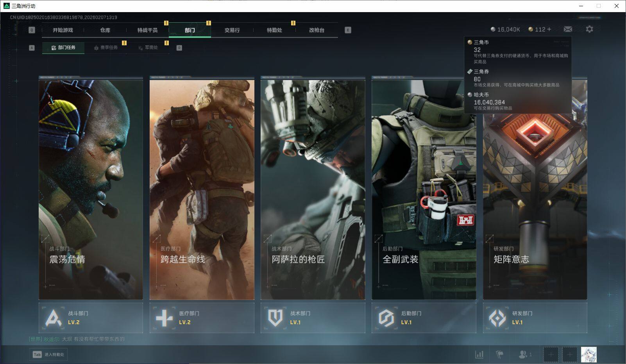Select the 部门 tab
Viewport: 626px width, 364px height.
point(190,30)
